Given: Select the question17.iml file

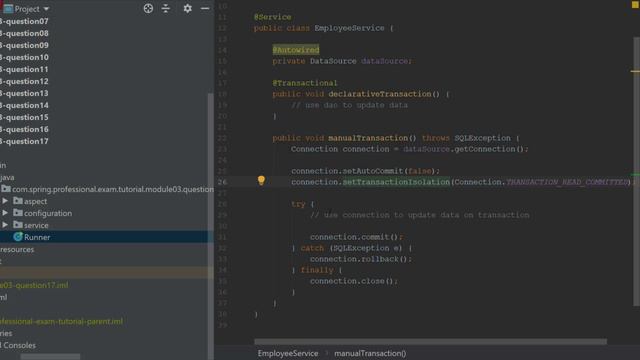Looking at the screenshot, I should tap(34, 285).
